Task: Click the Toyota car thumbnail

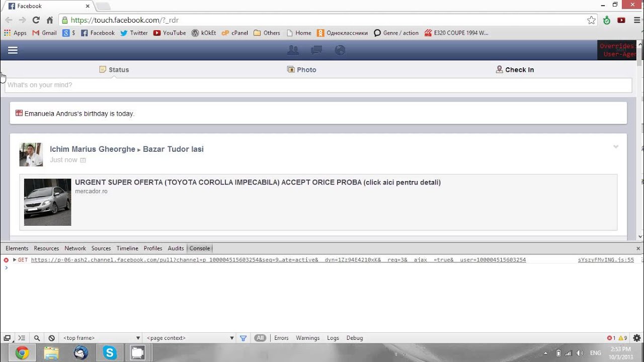Action: click(x=48, y=202)
